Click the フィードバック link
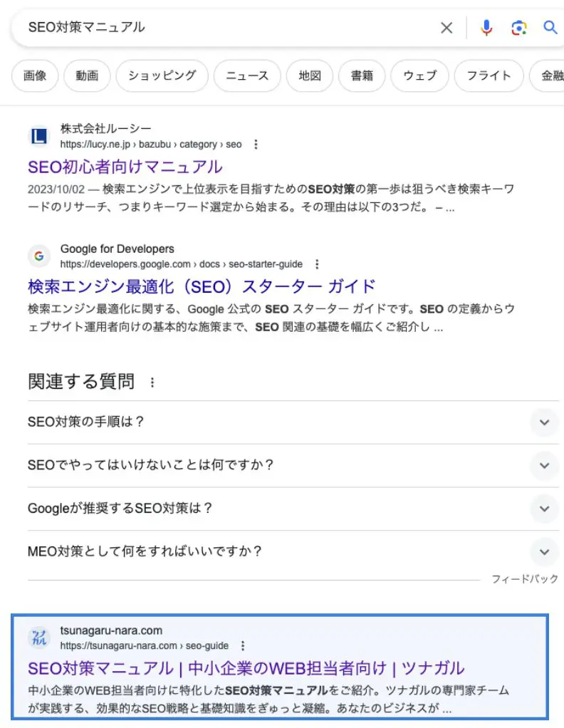The width and height of the screenshot is (564, 728). click(525, 580)
